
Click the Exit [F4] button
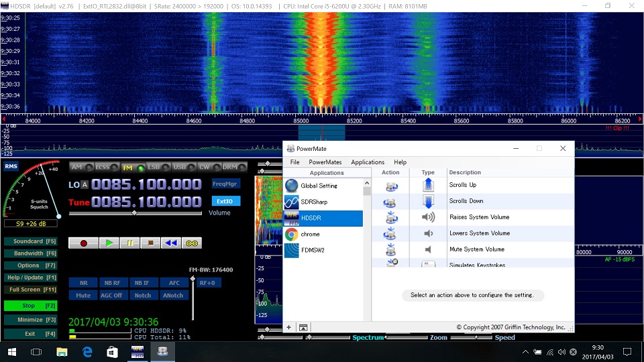(x=31, y=334)
